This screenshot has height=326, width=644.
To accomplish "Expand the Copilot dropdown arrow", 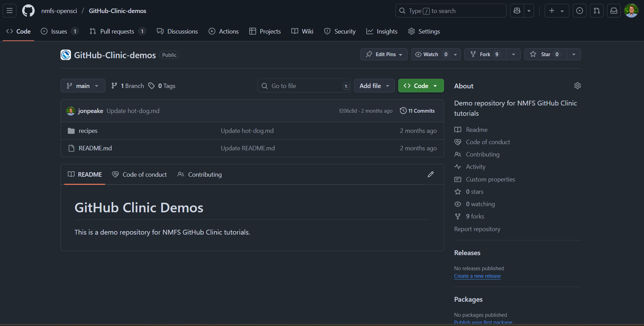I will [x=529, y=11].
